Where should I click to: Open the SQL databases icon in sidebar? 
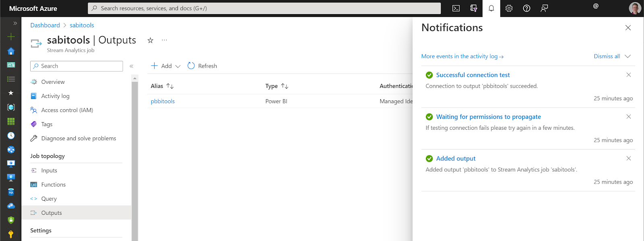[x=11, y=192]
